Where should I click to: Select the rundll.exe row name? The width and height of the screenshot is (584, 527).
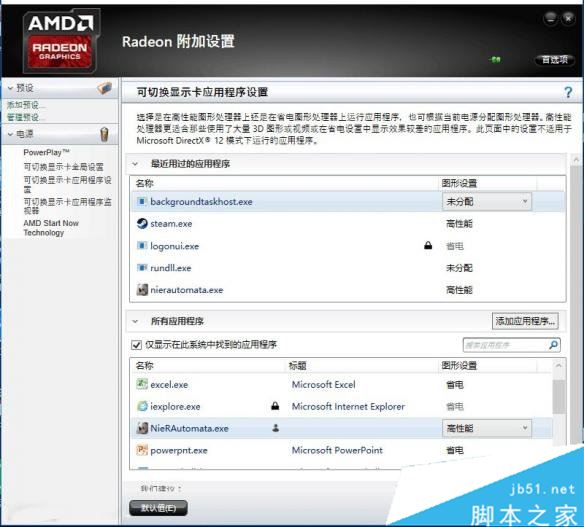[x=171, y=268]
